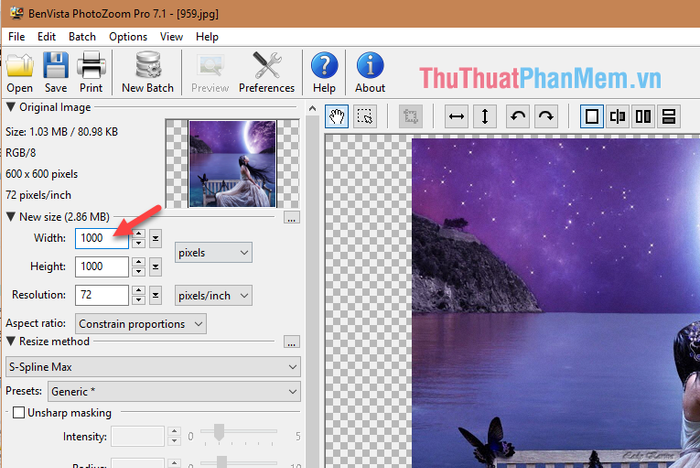This screenshot has height=468, width=700.
Task: Click the Open folder icon
Action: (x=20, y=71)
